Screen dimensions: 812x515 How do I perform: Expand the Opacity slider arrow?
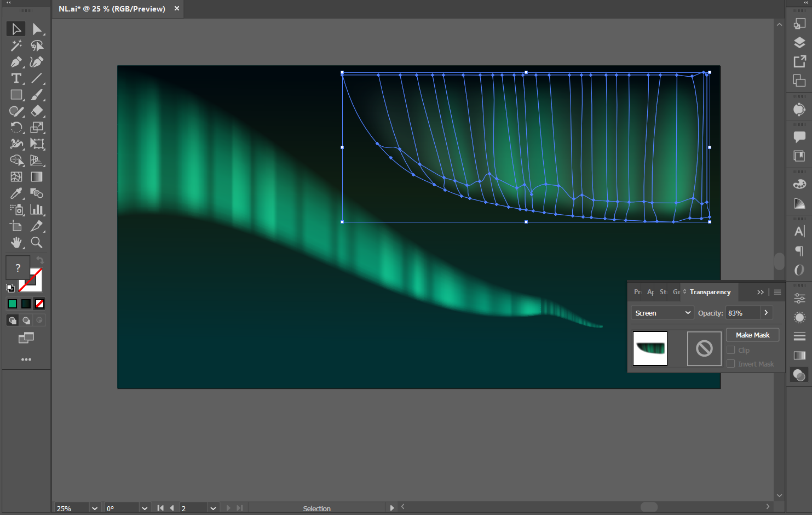766,313
